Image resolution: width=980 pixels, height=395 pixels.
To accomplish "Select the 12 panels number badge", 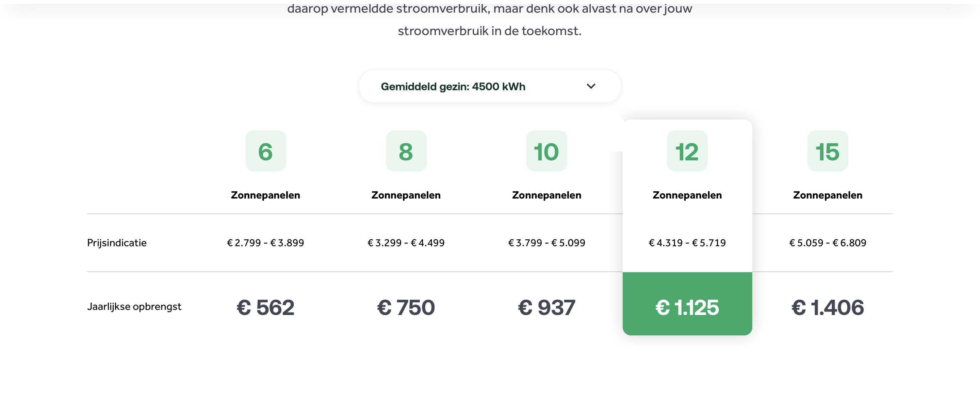I will [687, 151].
